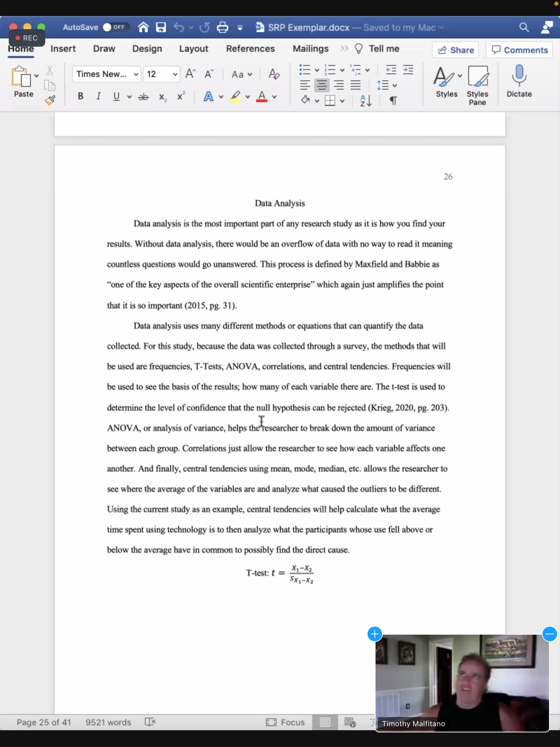The image size is (560, 747).
Task: Apply the red font color swatch
Action: [x=261, y=96]
